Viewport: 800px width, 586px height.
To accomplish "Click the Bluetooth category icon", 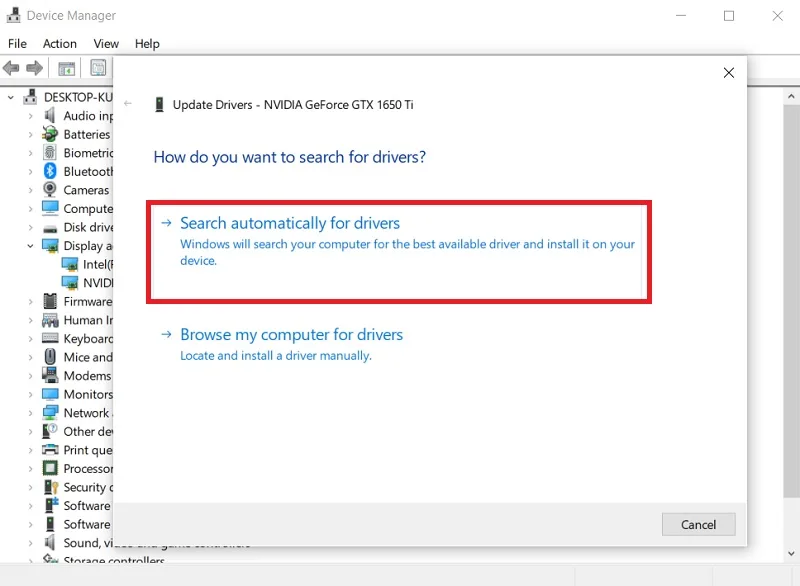I will tap(50, 171).
